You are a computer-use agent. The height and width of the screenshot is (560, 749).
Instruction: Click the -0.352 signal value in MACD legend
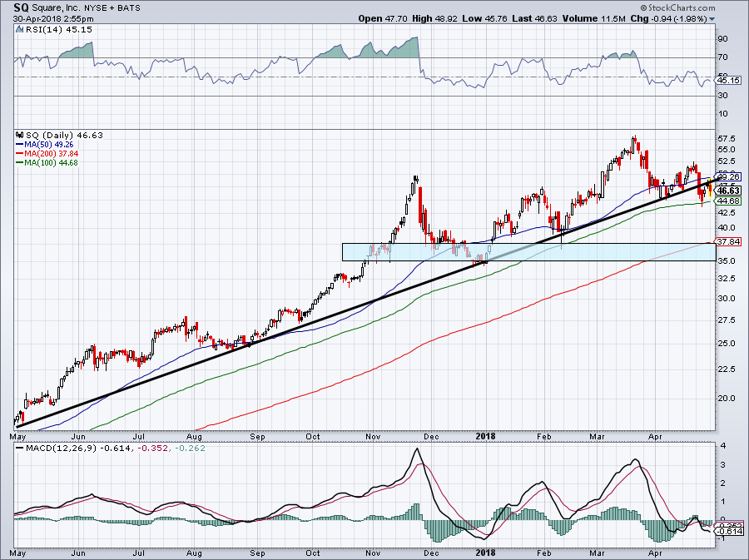(x=153, y=448)
